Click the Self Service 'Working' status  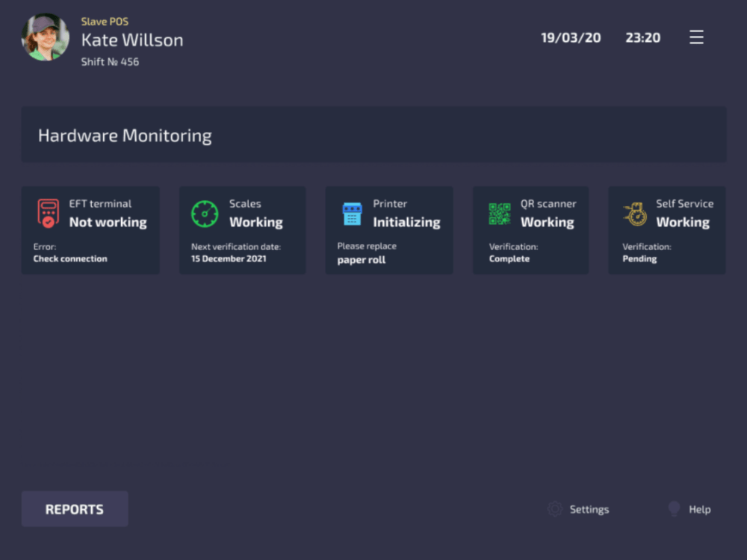pyautogui.click(x=684, y=223)
